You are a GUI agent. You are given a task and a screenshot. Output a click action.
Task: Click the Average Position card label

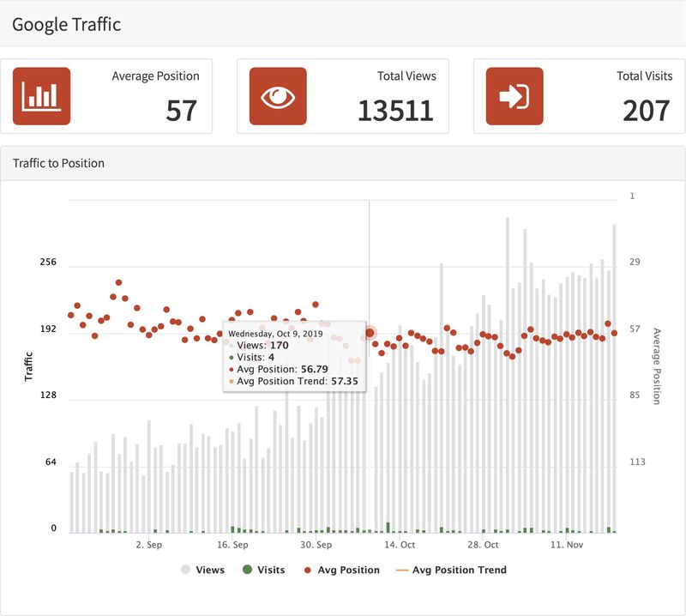coord(156,76)
